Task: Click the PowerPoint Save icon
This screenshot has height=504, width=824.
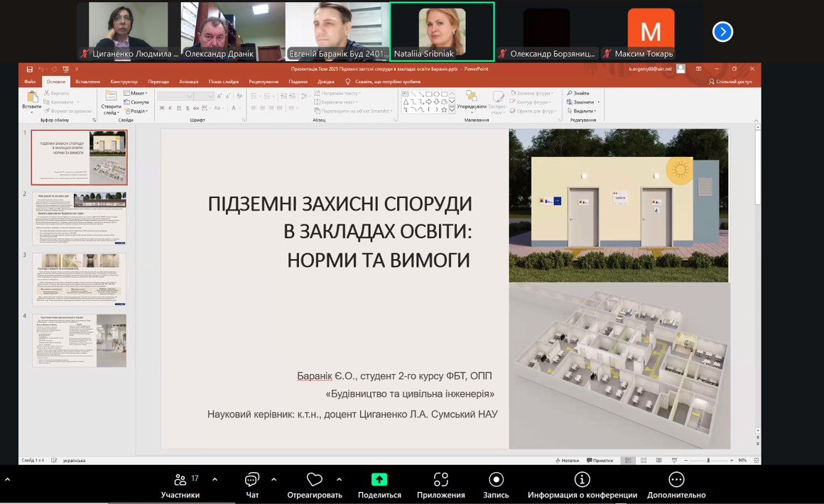Action: tap(29, 70)
